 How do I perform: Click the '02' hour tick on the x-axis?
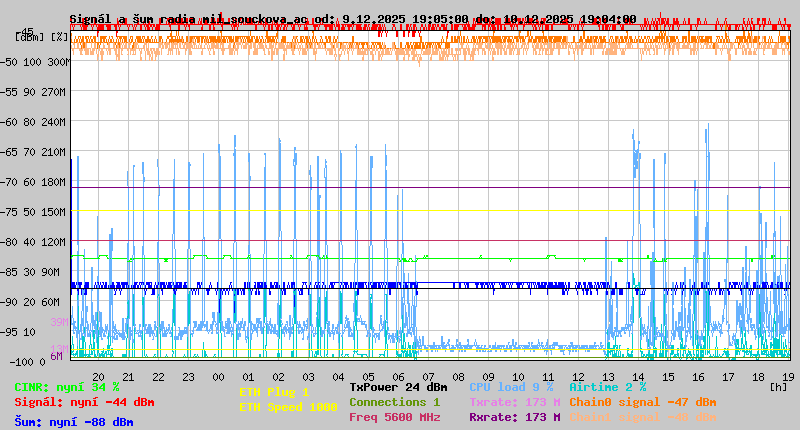tap(279, 377)
